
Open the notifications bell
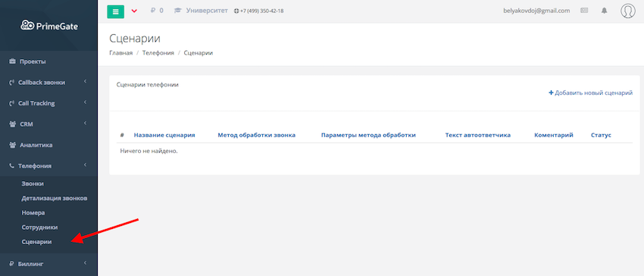point(604,11)
